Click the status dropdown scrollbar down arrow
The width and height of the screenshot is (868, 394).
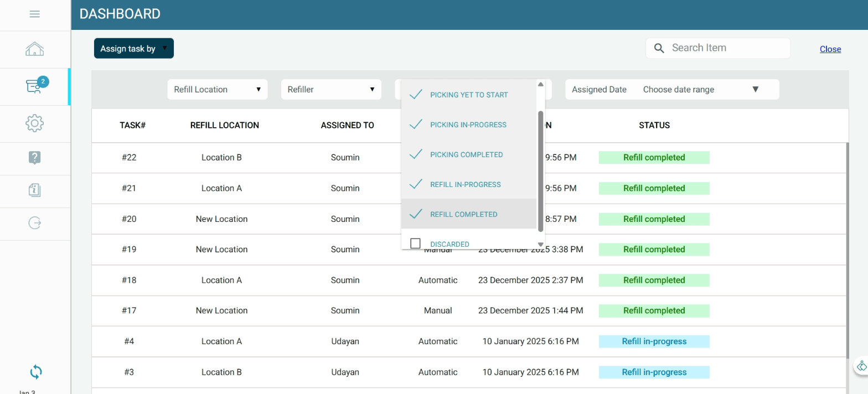pyautogui.click(x=541, y=244)
